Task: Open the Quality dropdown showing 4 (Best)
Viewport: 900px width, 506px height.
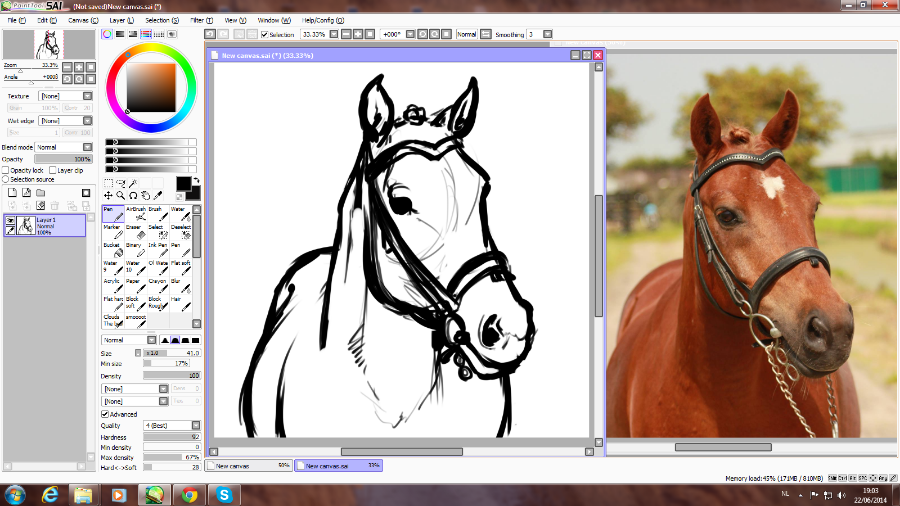Action: point(171,425)
